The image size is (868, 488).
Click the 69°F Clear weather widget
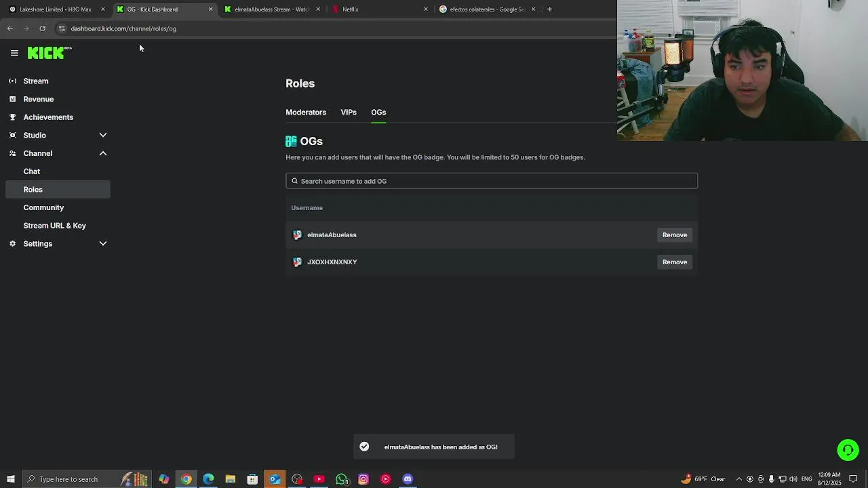pos(704,479)
